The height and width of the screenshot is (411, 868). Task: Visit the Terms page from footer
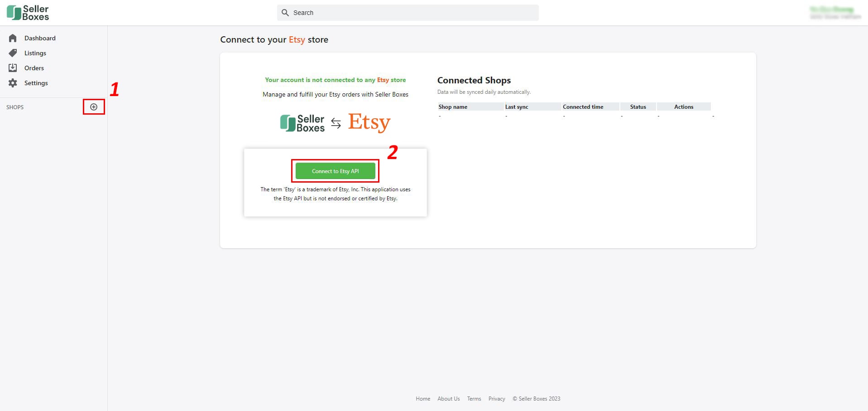point(474,399)
